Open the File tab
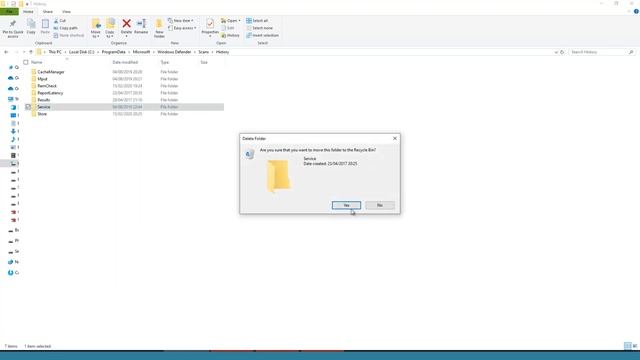Screen dimensions: 640x360 [9, 11]
